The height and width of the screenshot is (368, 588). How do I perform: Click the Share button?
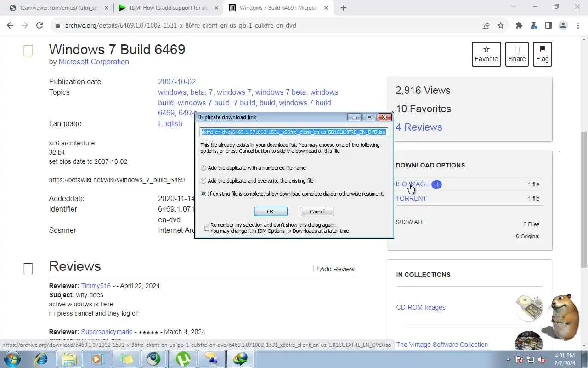pos(517,54)
